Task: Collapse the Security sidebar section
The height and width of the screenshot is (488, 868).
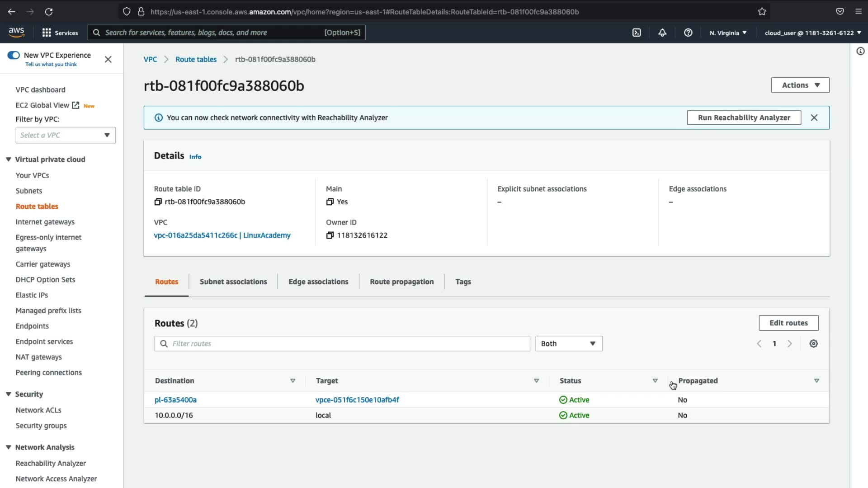Action: pos(8,394)
